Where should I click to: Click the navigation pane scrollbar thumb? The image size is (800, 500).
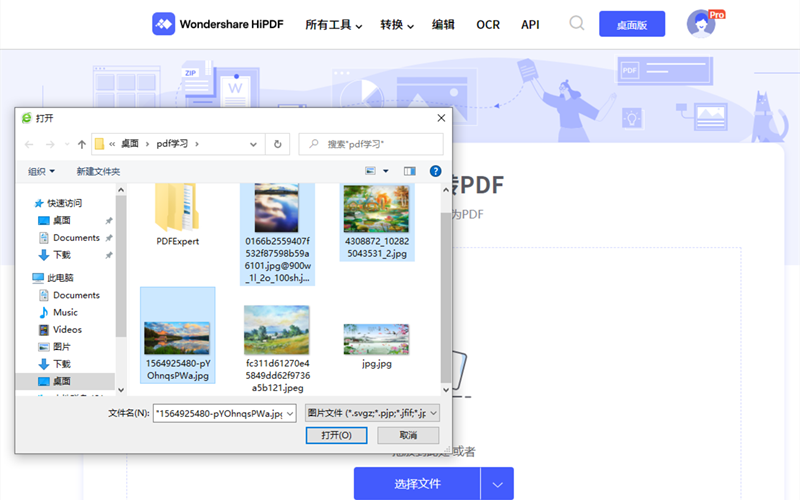(x=120, y=267)
